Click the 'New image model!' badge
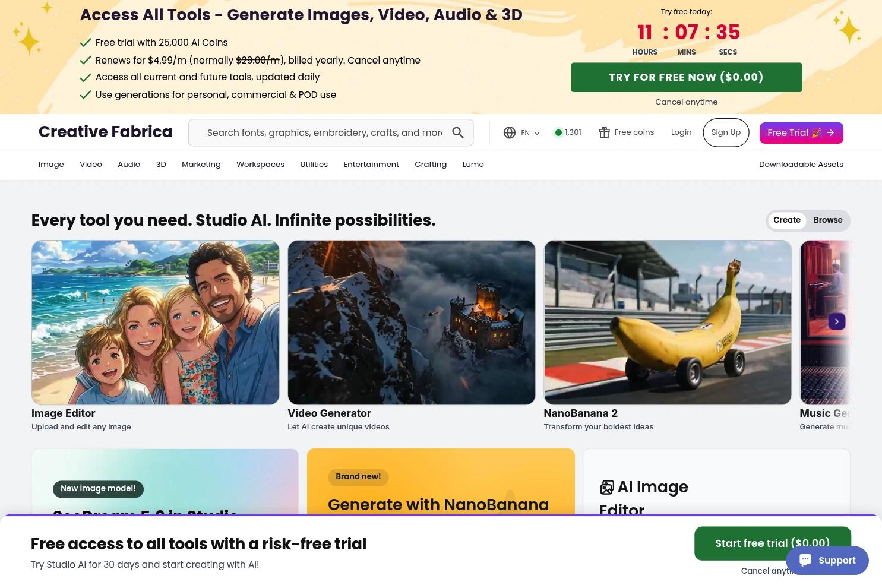 tap(98, 489)
